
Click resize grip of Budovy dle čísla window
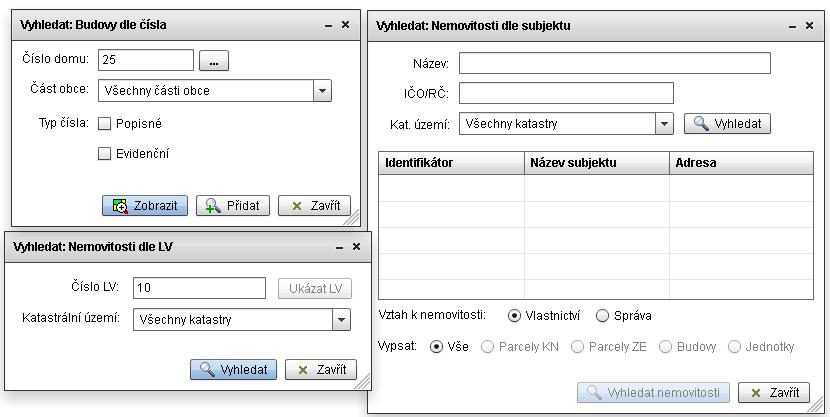pos(353,218)
